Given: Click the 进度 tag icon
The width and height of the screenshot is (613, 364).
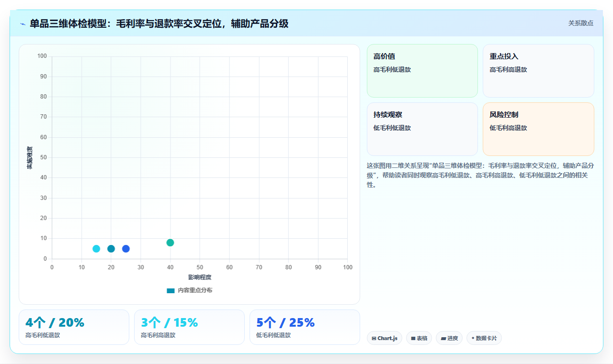Looking at the screenshot, I should point(443,338).
